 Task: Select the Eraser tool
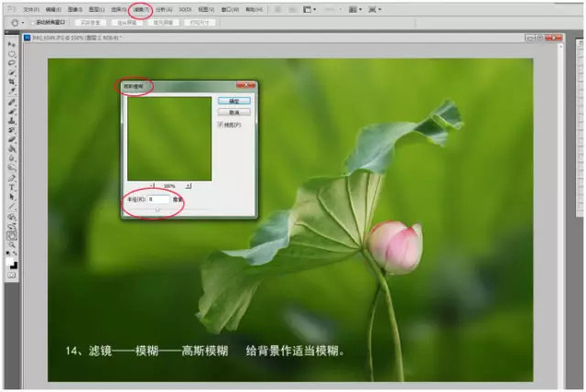coord(12,139)
